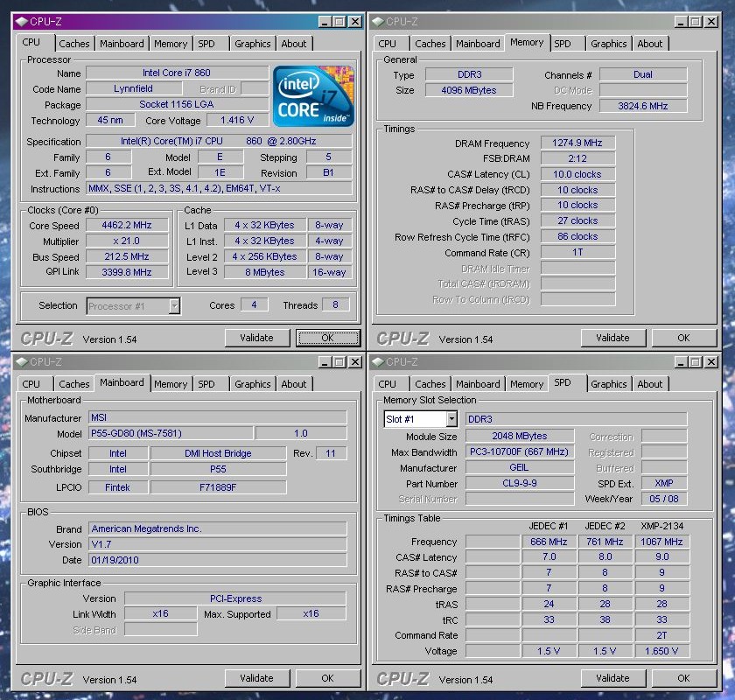Click the LPCIO chip value F71889F
The height and width of the screenshot is (700, 735).
[x=218, y=487]
